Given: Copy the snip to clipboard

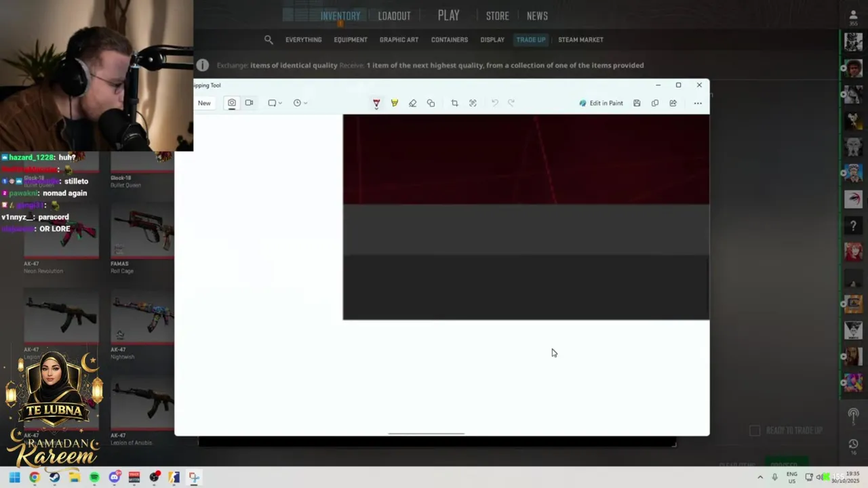Looking at the screenshot, I should tap(655, 103).
